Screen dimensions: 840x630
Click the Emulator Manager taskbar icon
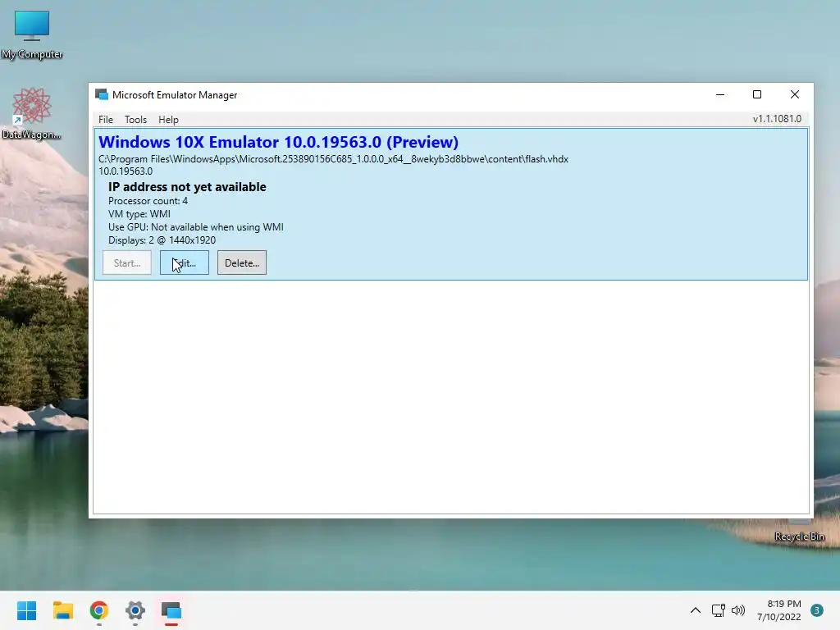171,610
